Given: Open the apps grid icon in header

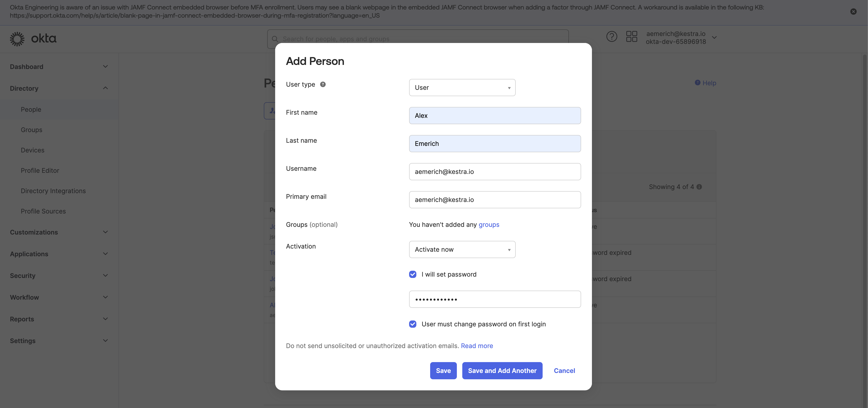Looking at the screenshot, I should (x=632, y=36).
